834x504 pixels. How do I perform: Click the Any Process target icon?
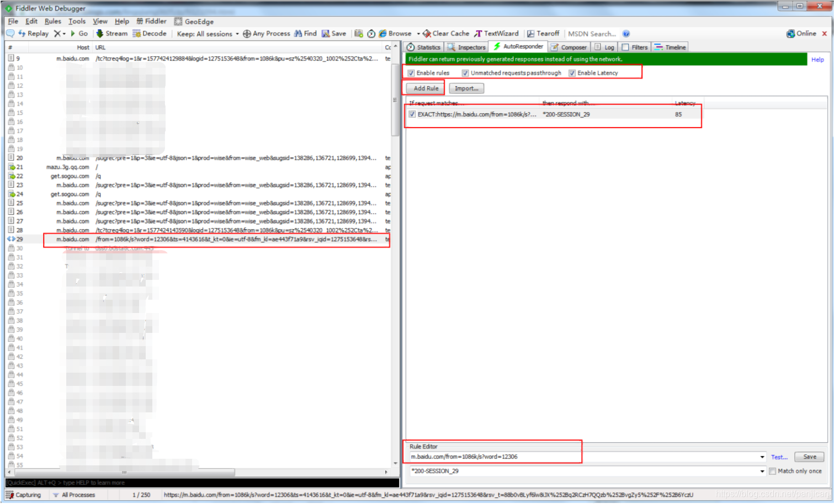click(x=247, y=34)
